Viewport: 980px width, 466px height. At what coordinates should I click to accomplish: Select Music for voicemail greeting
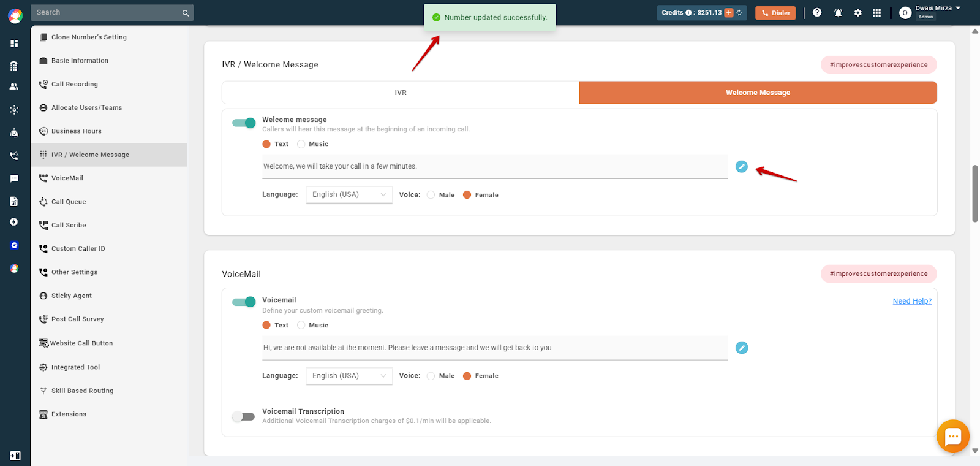(301, 325)
